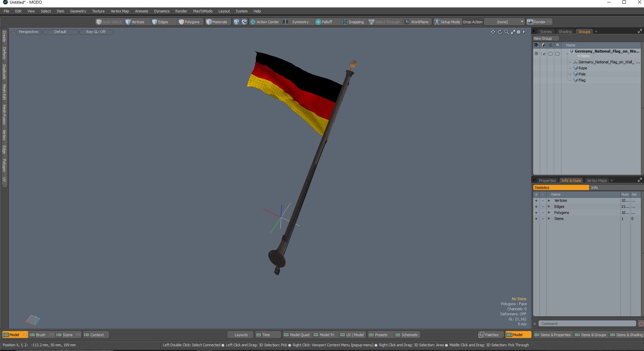Open WorkPlane options
This screenshot has width=644, height=351.
(417, 22)
